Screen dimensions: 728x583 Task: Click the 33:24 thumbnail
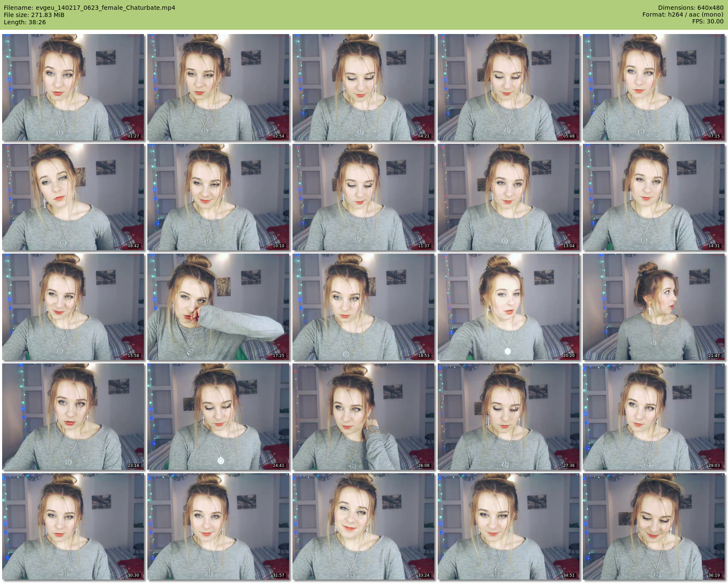[x=363, y=526]
